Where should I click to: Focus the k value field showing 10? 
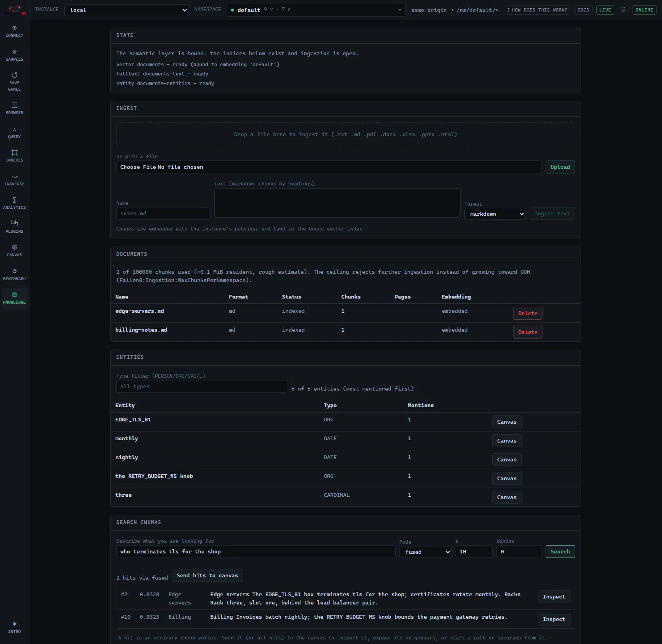point(474,552)
